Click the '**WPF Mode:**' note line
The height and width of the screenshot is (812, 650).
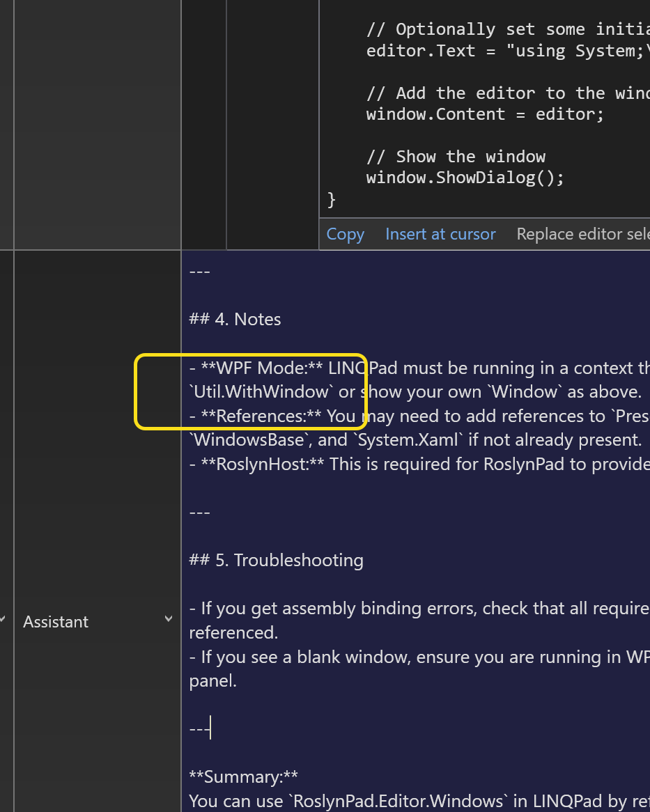tap(419, 368)
